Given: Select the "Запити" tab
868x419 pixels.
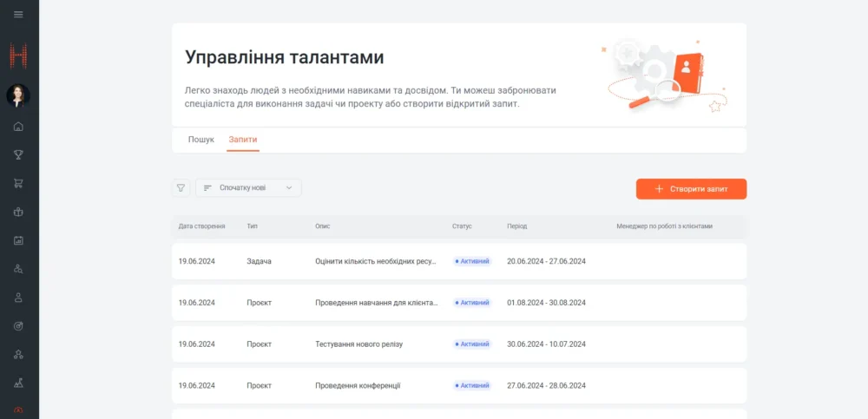Looking at the screenshot, I should pyautogui.click(x=243, y=140).
